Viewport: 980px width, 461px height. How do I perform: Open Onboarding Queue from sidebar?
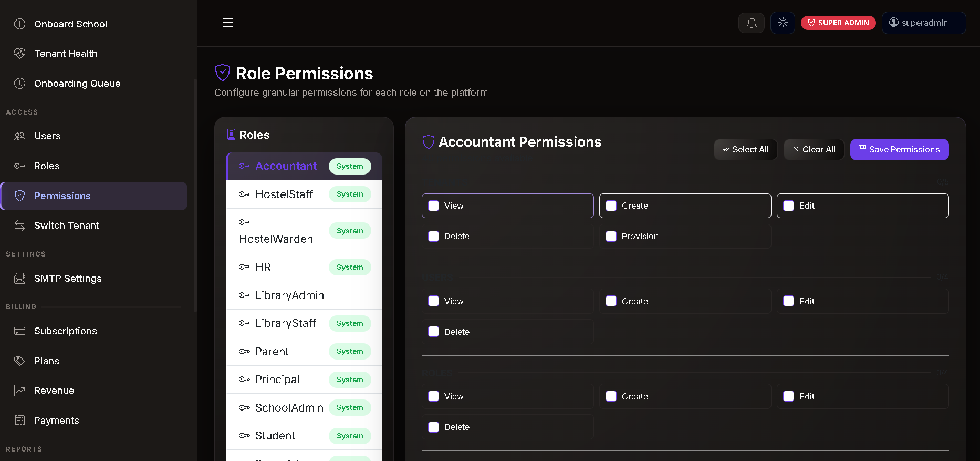[93, 83]
